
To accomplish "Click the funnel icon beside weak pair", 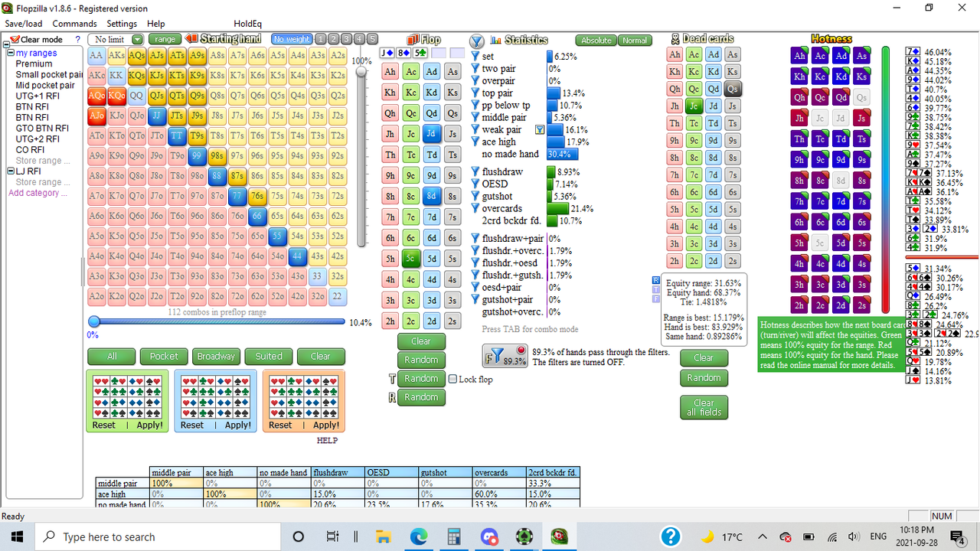I will (x=541, y=130).
